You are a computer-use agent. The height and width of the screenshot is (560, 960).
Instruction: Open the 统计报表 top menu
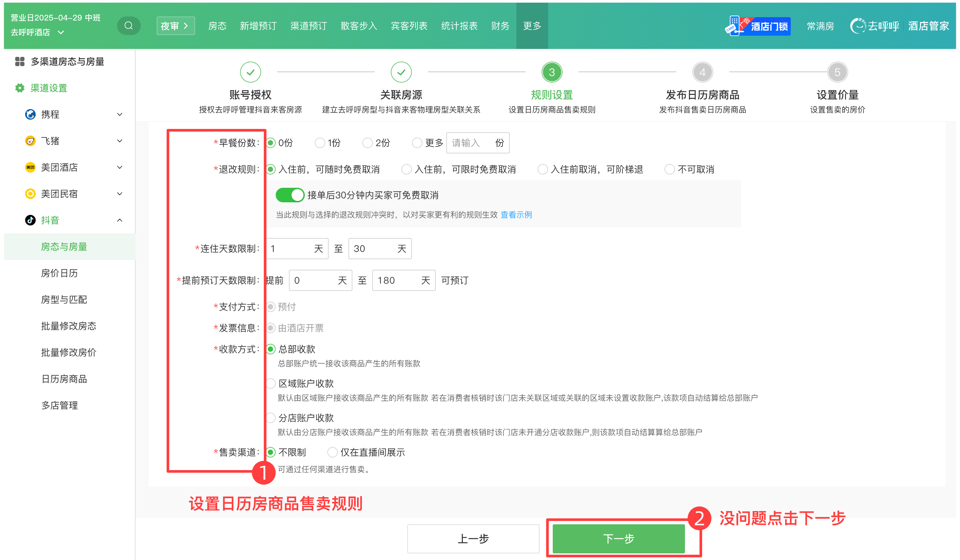[x=459, y=25]
